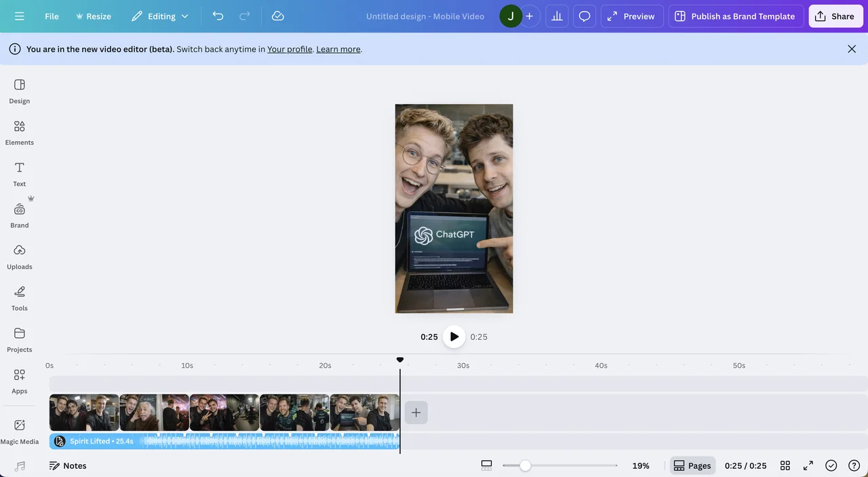Screen dimensions: 868x477
Task: Open the design checkmark status icon
Action: tap(831, 465)
